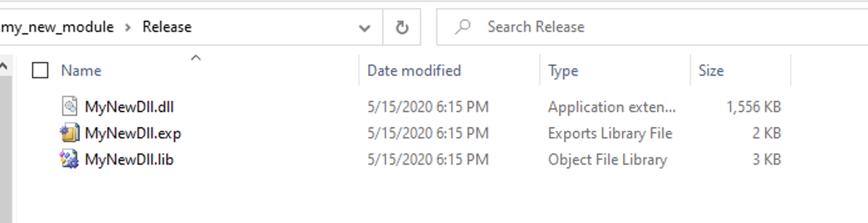Click the Release breadcrumb segment
This screenshot has width=868, height=223.
pyautogui.click(x=167, y=27)
